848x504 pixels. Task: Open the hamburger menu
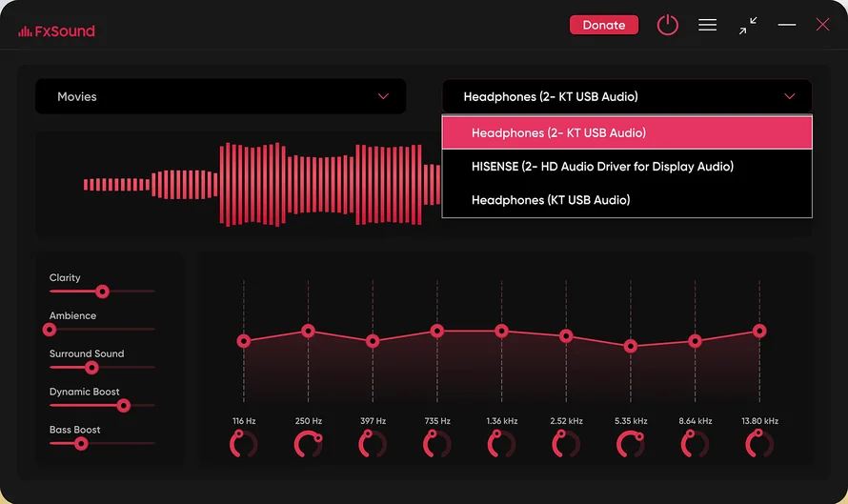point(707,25)
